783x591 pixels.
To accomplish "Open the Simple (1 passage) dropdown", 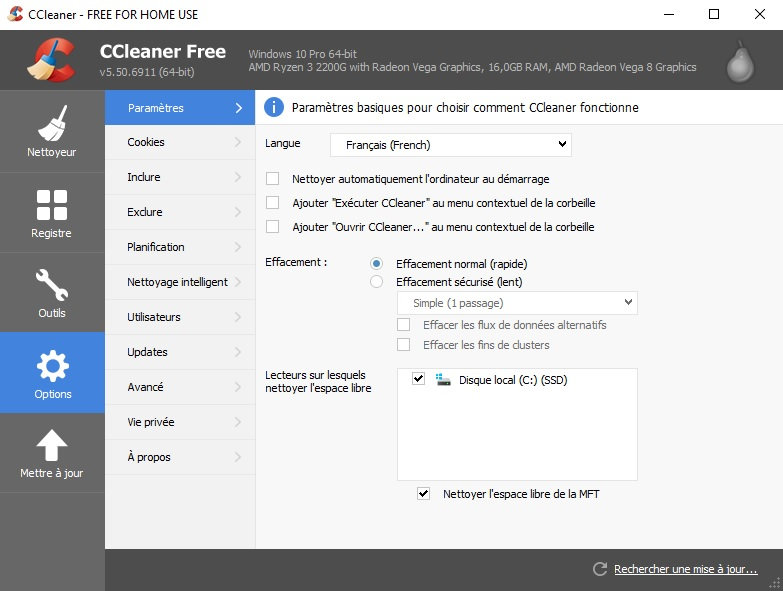I will click(517, 302).
